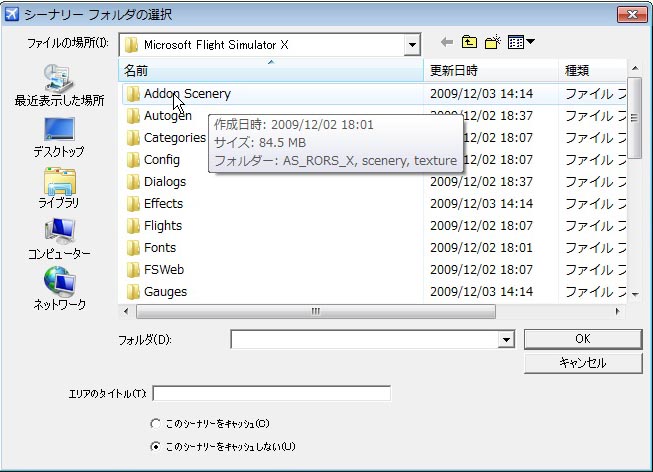
Task: Click the Flights date 2009/12/02 18:07
Action: coord(481,226)
